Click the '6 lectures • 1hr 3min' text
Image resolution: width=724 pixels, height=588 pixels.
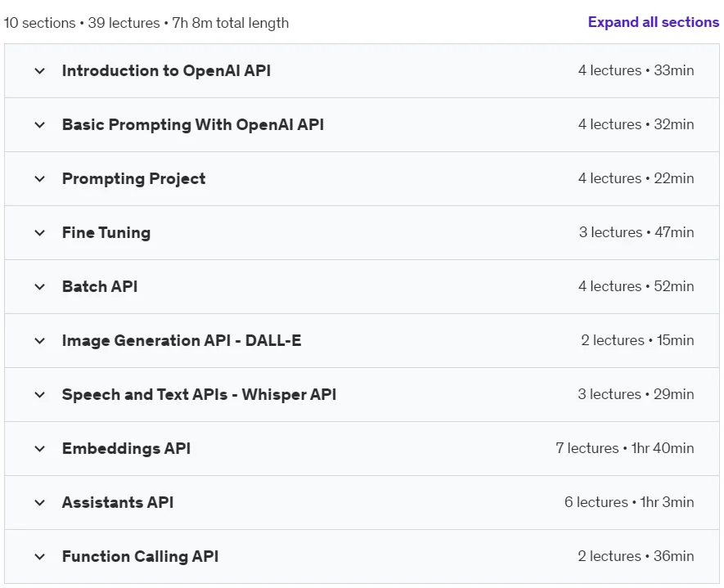[629, 502]
